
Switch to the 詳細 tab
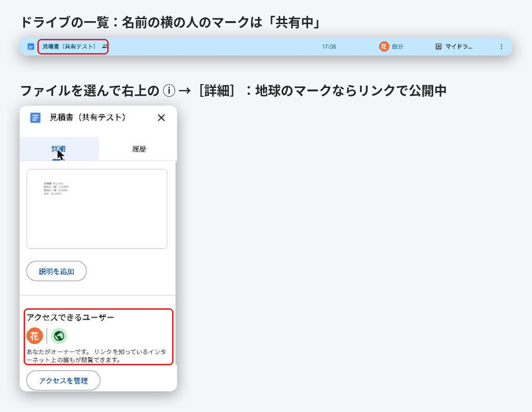(x=59, y=149)
